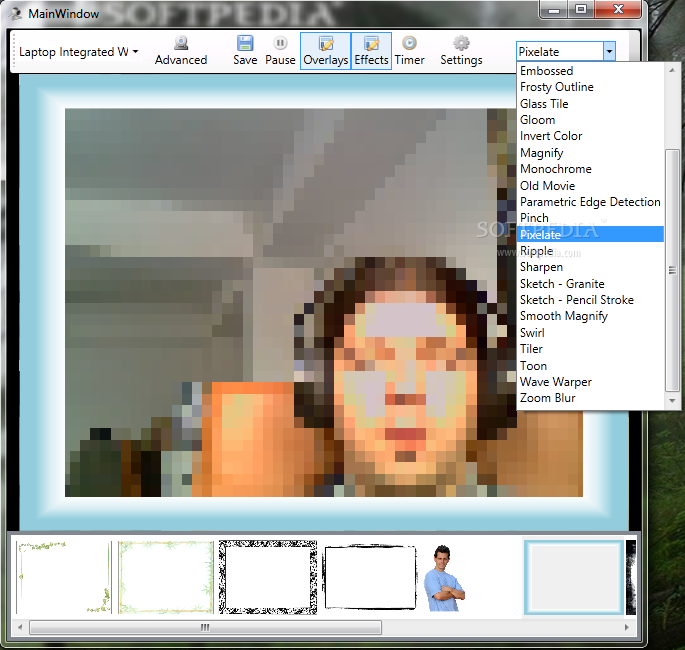This screenshot has width=685, height=650.
Task: Open the Advanced webcam settings
Action: point(181,51)
